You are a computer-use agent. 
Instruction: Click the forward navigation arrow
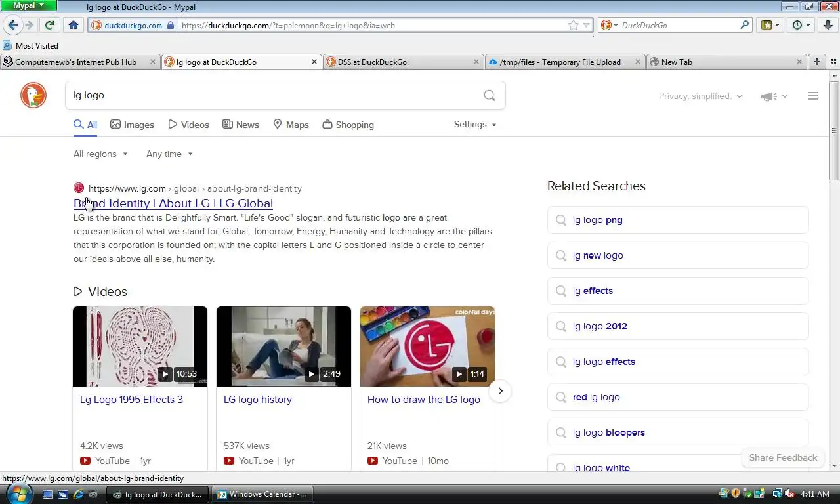[x=29, y=25]
